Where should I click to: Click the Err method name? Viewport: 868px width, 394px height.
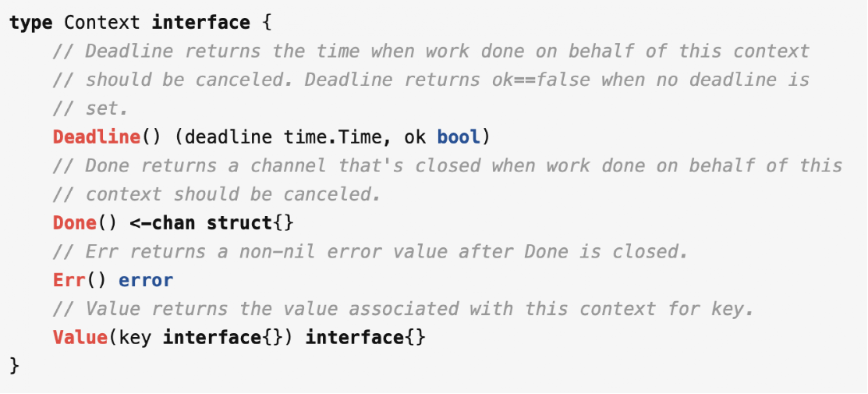click(x=69, y=280)
